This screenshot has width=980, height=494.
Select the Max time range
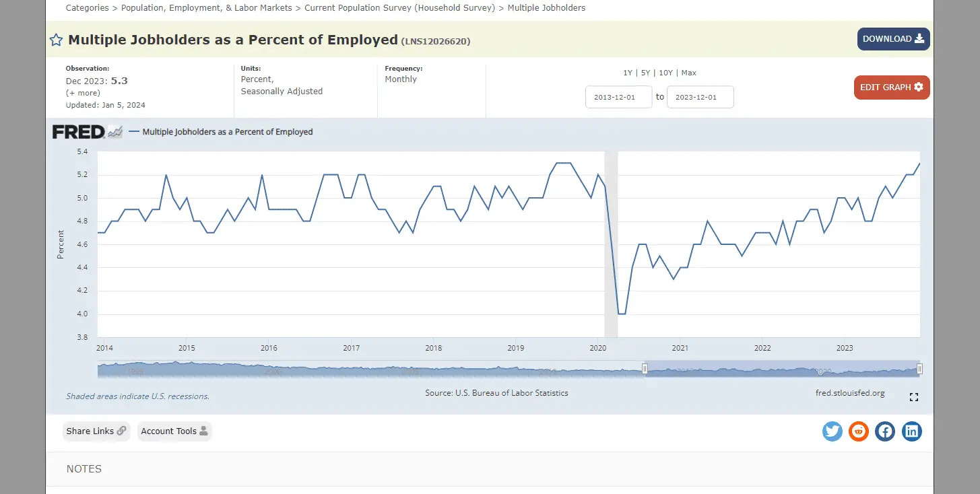[x=689, y=73]
